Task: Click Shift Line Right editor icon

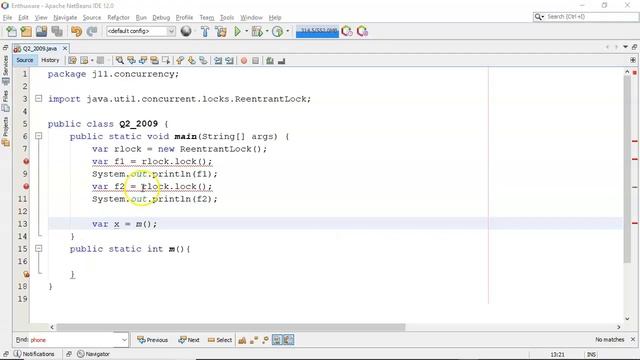Action: (x=229, y=60)
